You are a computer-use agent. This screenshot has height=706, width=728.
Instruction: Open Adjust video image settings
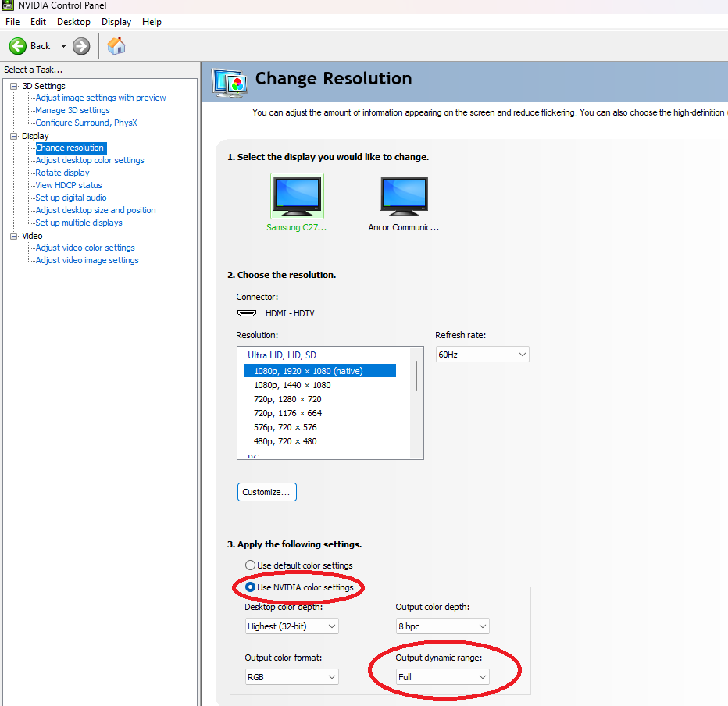[87, 260]
